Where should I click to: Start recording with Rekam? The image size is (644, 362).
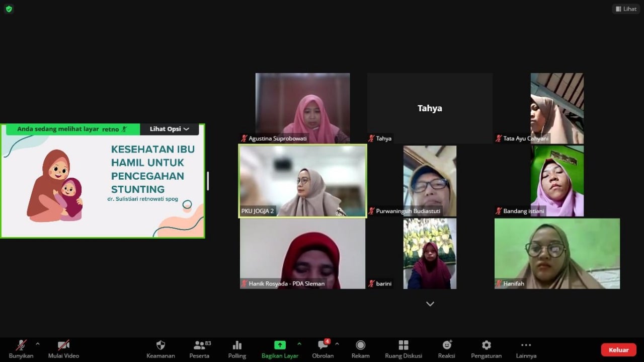[x=360, y=345]
